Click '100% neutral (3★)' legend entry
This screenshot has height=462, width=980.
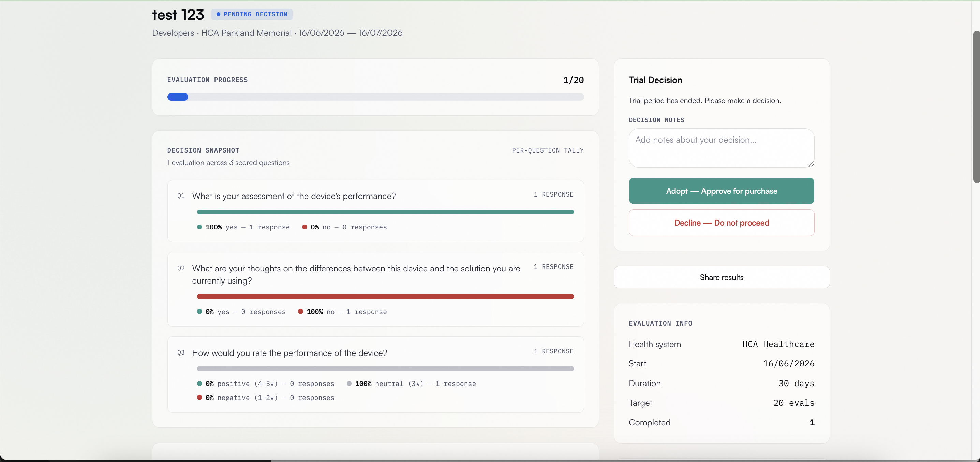coord(411,384)
